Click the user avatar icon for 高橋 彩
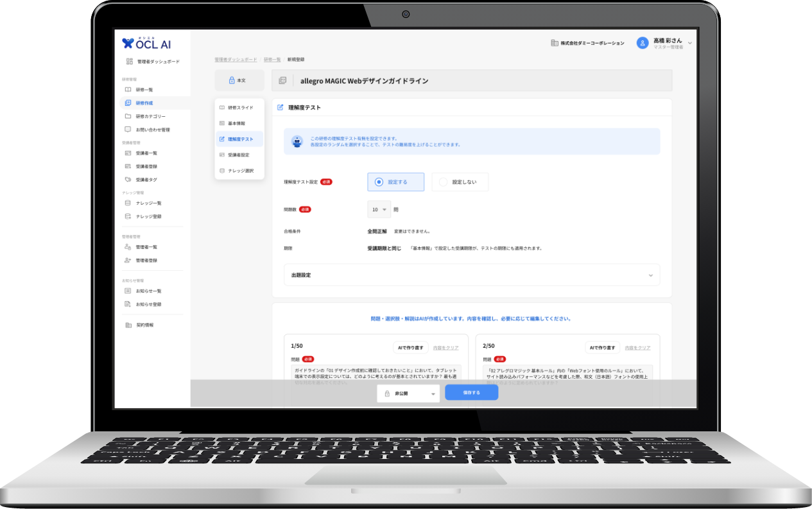 click(x=642, y=43)
